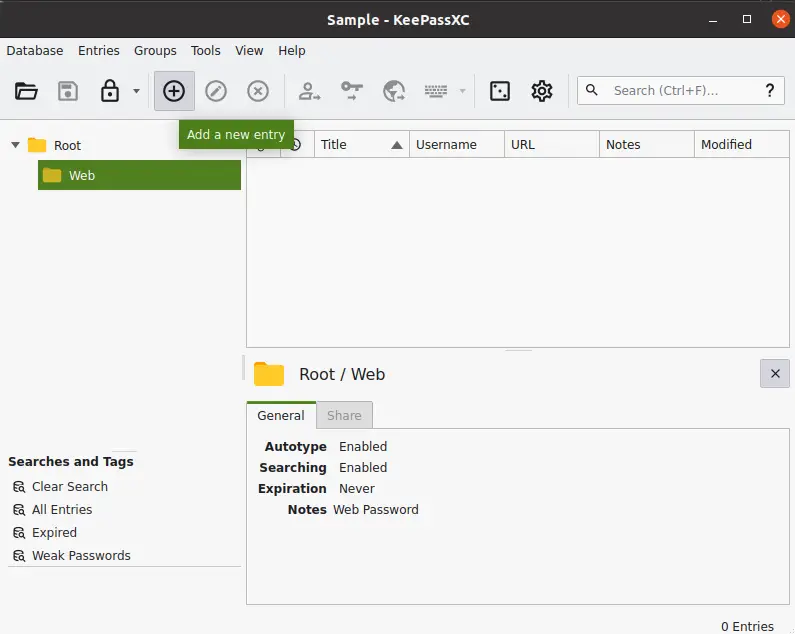Screen dimensions: 795x634
Task: Switch to the Share tab
Action: (x=344, y=415)
